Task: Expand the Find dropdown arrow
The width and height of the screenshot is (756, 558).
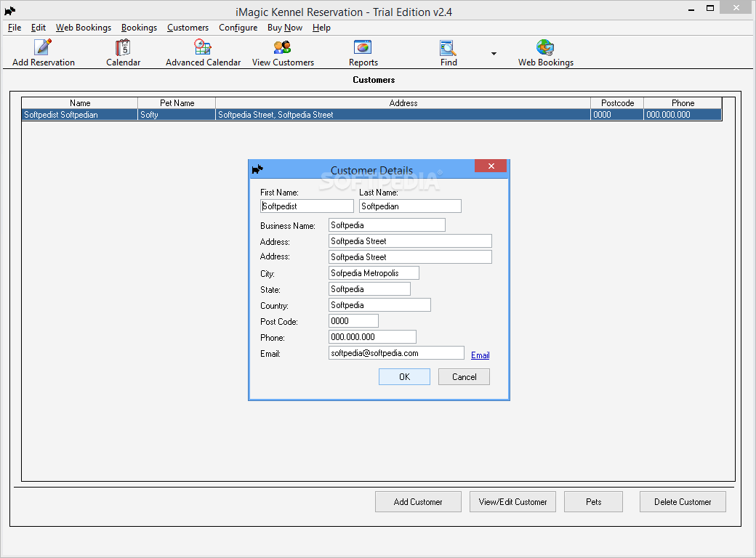Action: 494,54
